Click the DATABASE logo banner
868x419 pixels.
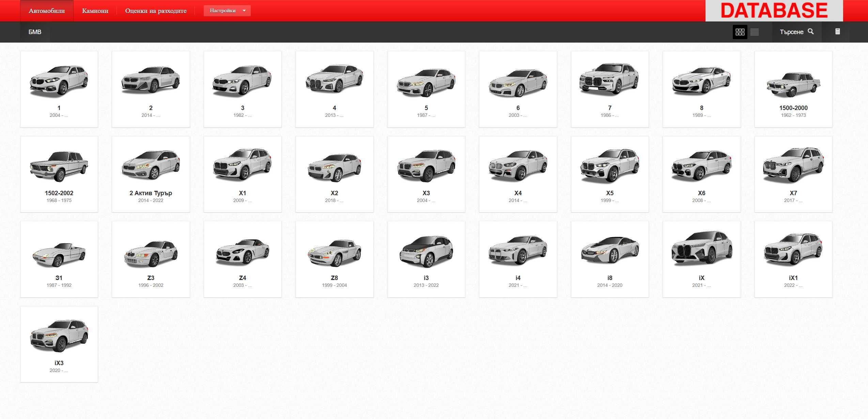point(774,11)
